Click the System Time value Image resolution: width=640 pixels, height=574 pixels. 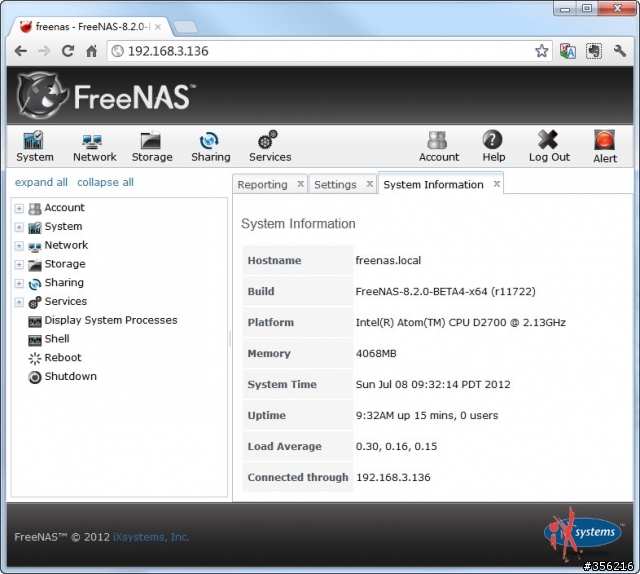click(x=433, y=385)
